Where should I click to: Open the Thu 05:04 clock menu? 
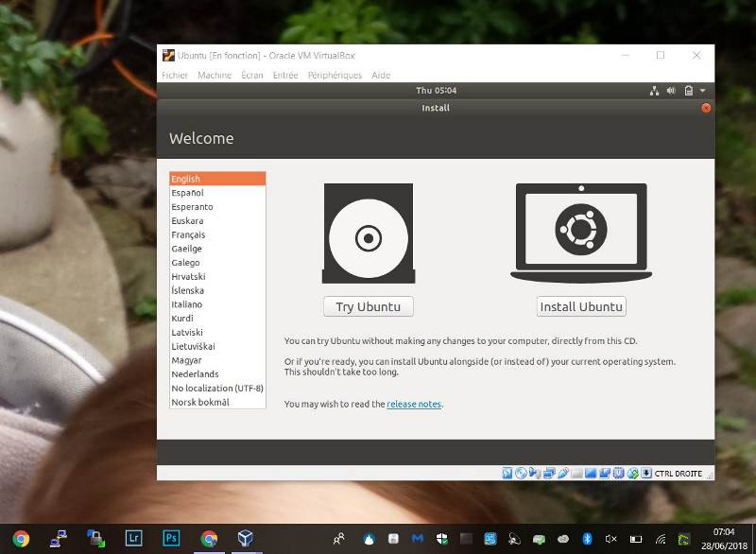[x=436, y=91]
